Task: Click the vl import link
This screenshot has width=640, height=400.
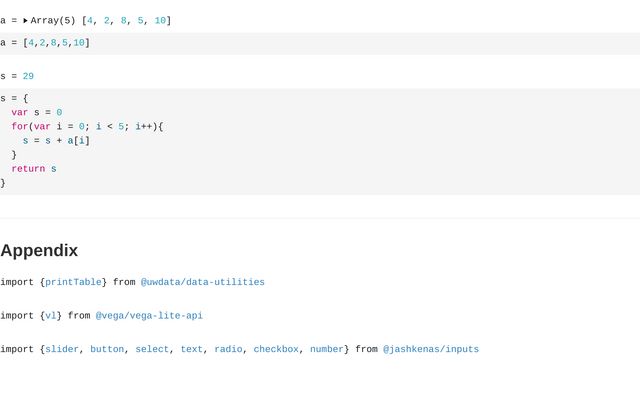Action: pos(51,316)
